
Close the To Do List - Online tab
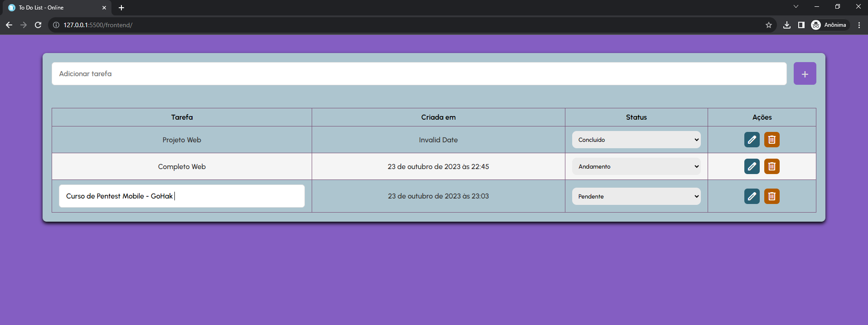pos(104,8)
